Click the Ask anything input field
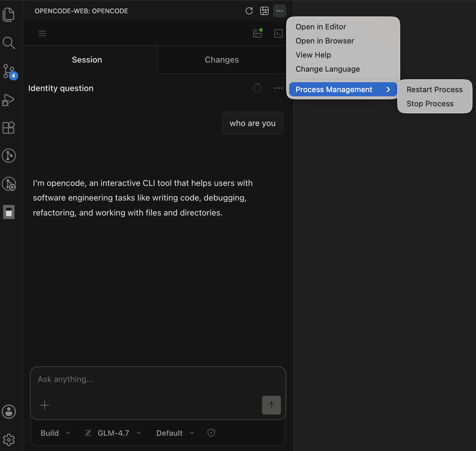This screenshot has height=451, width=476. [x=158, y=379]
